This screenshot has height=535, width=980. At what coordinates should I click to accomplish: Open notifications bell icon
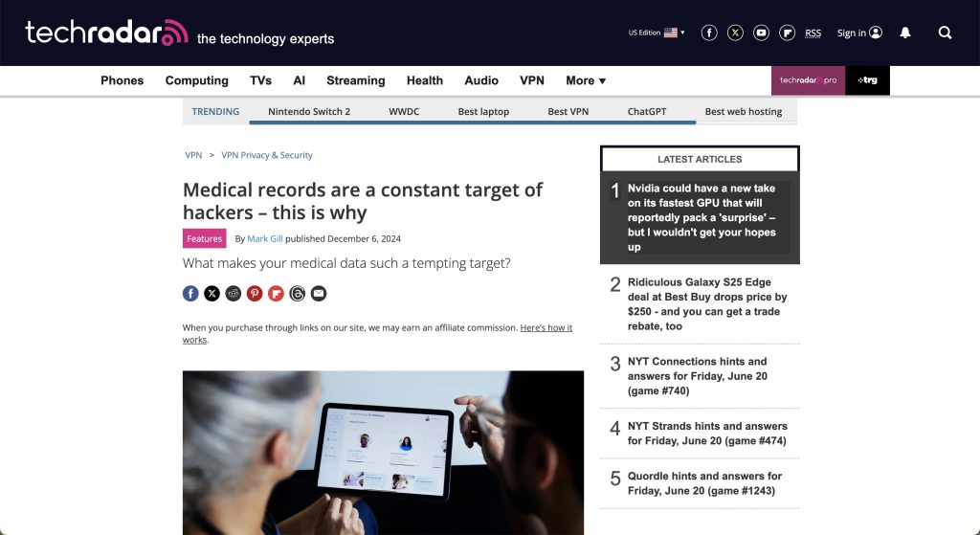pyautogui.click(x=904, y=33)
